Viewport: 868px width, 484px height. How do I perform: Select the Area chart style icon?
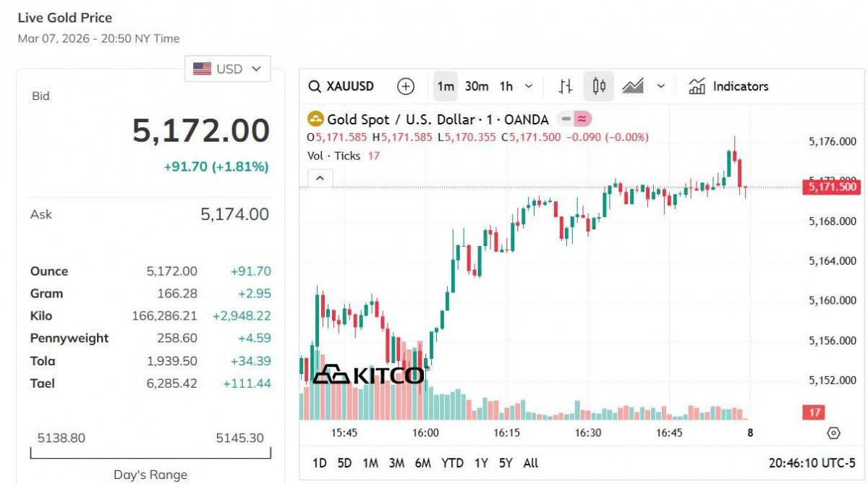click(x=633, y=87)
